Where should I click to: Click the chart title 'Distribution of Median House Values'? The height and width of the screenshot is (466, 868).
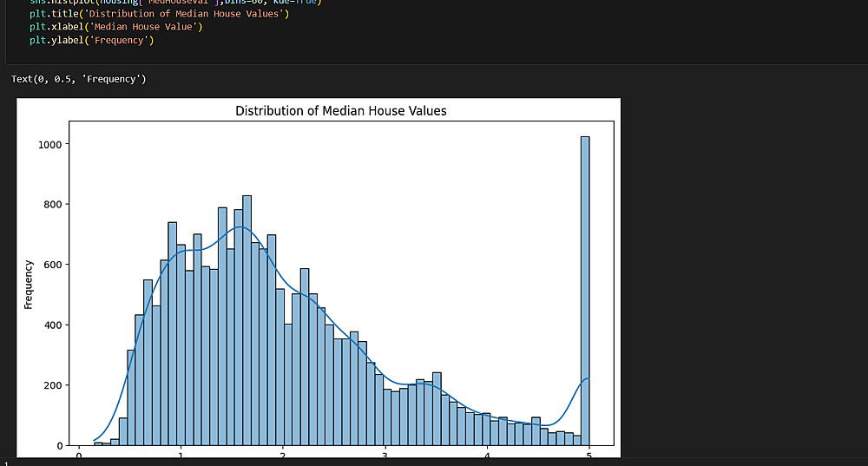341,111
